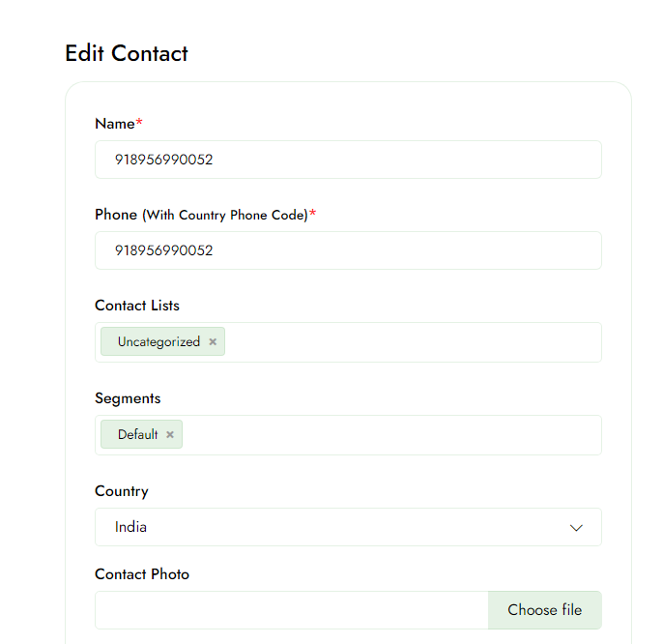This screenshot has height=644, width=663.
Task: Click the Country label text
Action: click(122, 491)
